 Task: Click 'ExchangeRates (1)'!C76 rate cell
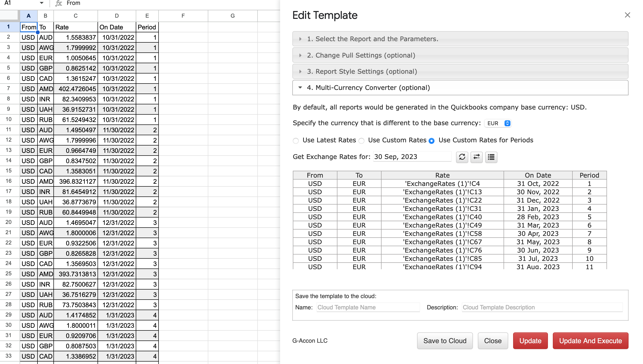[x=442, y=250]
